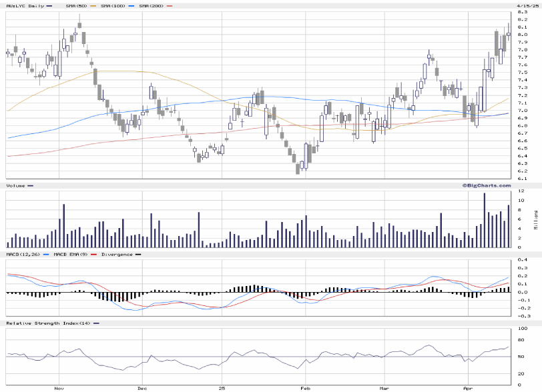Click the 8.0 price axis label
This screenshot has height=392, width=542.
coord(523,35)
